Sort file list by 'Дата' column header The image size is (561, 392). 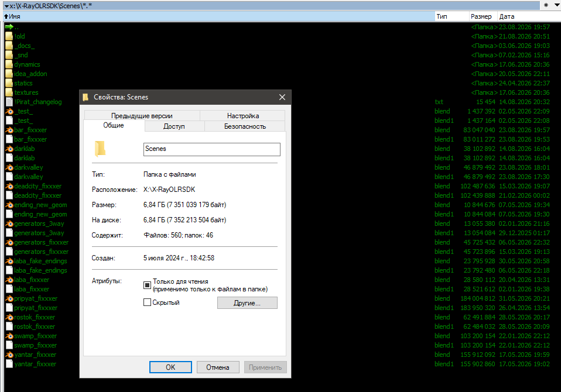tap(528, 16)
